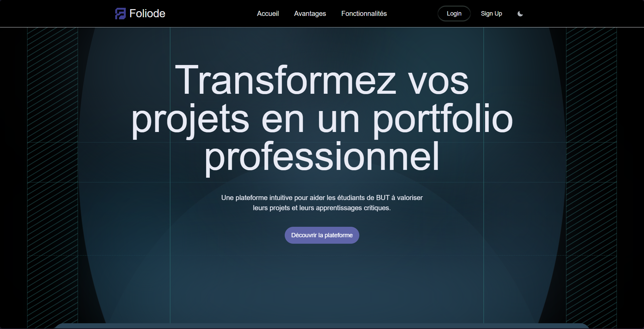
Task: Toggle dark mode moon icon
Action: [x=520, y=14]
